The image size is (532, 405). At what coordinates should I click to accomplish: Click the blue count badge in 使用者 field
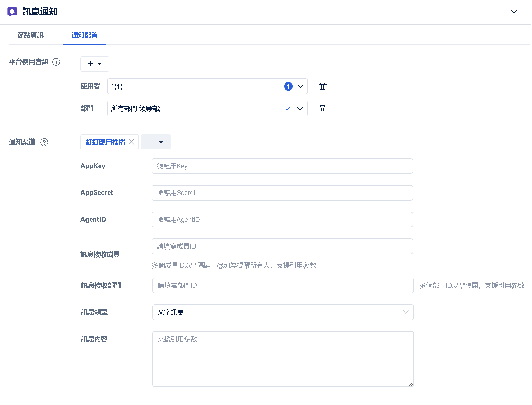[x=288, y=86]
